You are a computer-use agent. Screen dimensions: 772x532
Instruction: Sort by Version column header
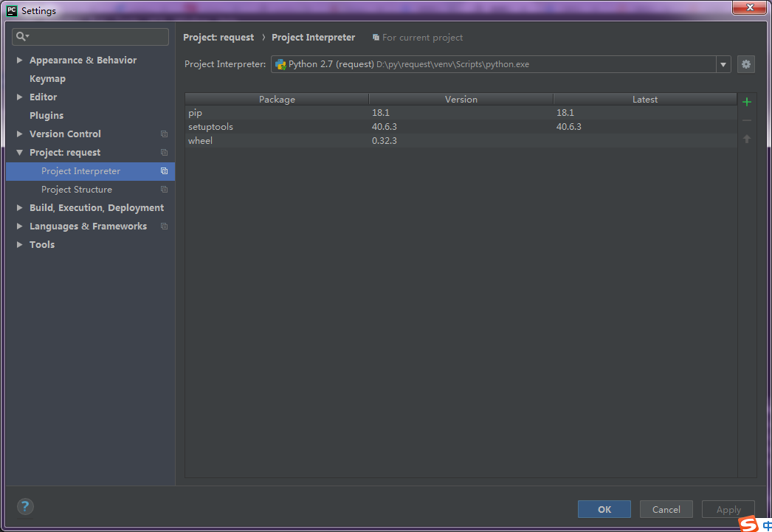[x=461, y=99]
